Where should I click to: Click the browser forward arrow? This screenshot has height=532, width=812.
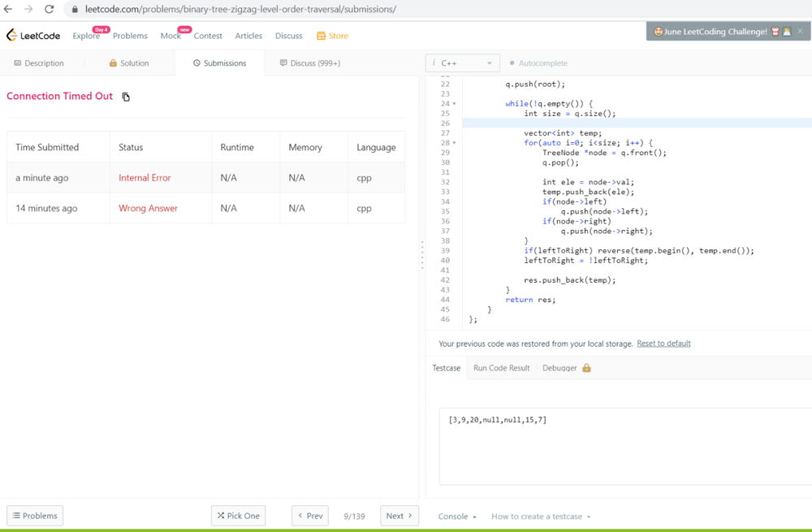tap(28, 9)
